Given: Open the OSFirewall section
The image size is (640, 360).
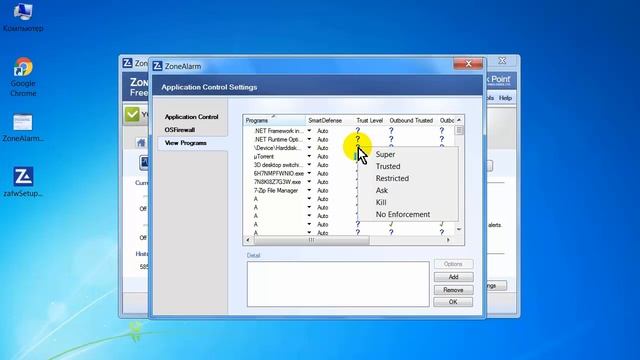Looking at the screenshot, I should tap(180, 130).
